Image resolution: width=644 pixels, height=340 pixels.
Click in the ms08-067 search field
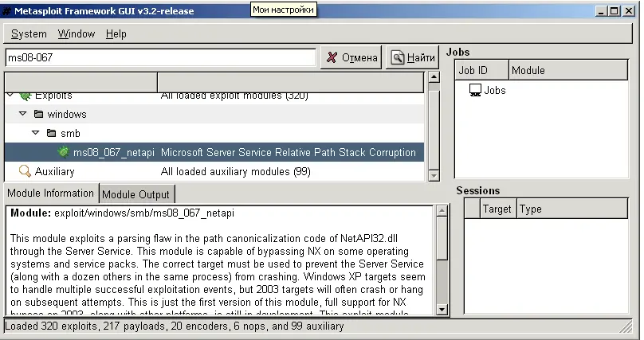(x=159, y=57)
